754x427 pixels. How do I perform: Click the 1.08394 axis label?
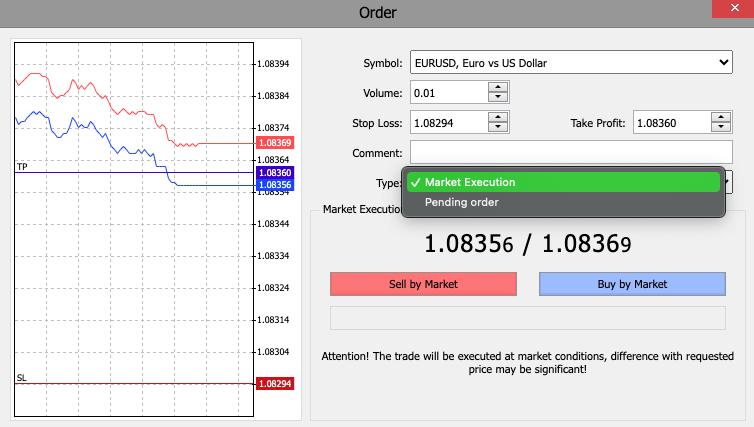(273, 64)
